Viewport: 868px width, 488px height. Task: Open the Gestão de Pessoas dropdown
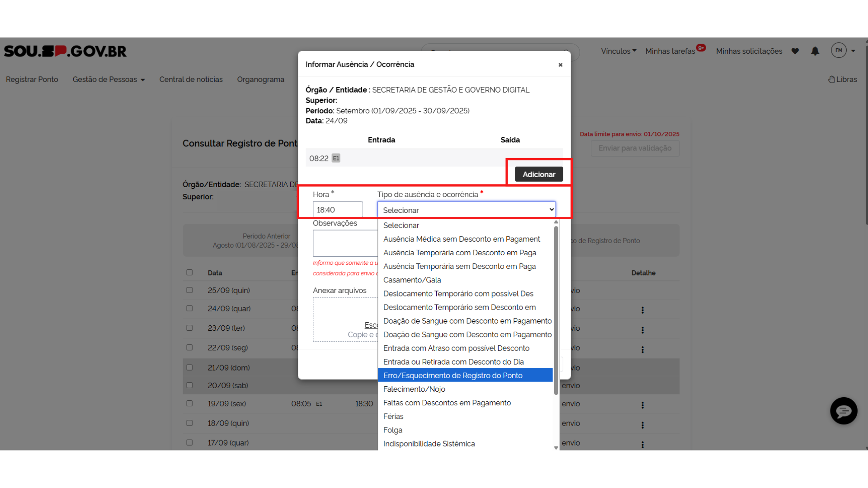[108, 80]
